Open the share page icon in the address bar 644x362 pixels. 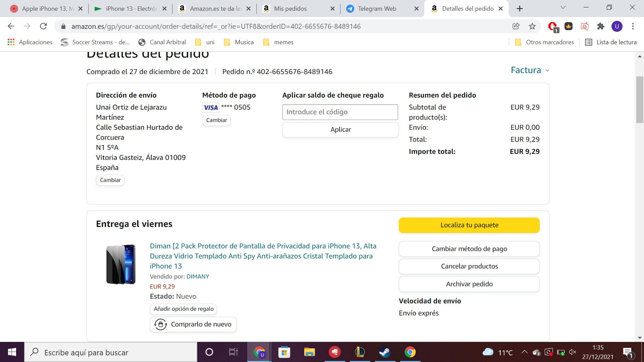point(516,26)
